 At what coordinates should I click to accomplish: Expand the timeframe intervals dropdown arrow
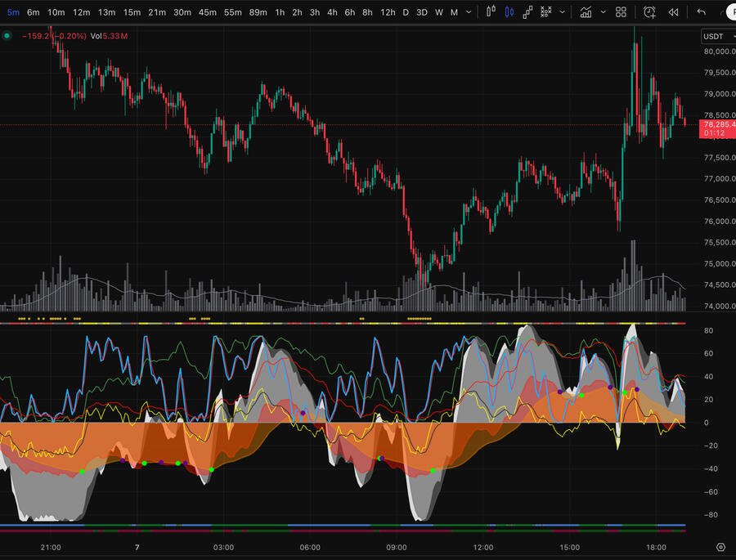[467, 12]
